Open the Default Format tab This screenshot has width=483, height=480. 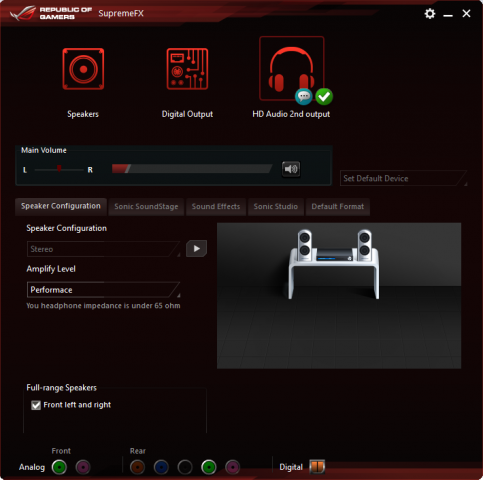[x=338, y=207]
